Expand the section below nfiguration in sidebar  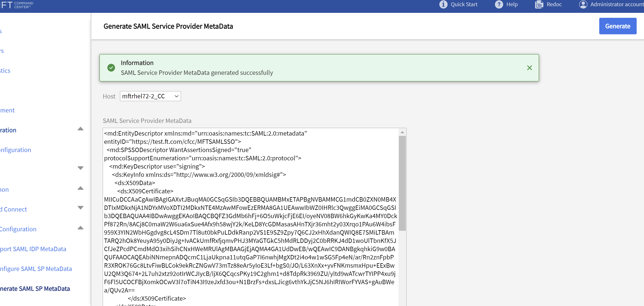point(80,168)
